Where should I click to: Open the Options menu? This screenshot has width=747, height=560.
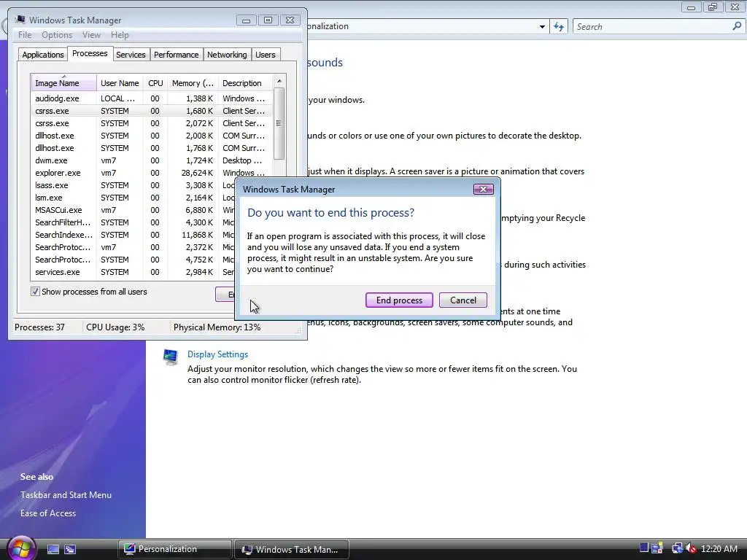point(57,35)
